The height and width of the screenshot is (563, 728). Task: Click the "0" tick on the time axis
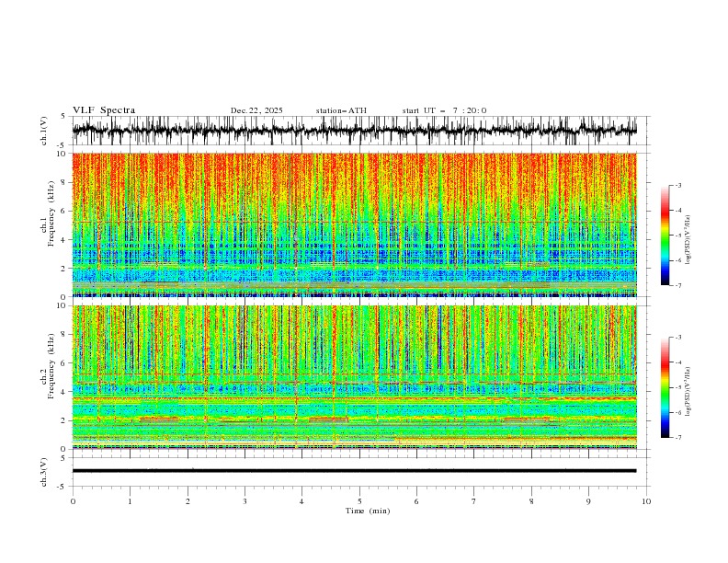[x=73, y=501]
